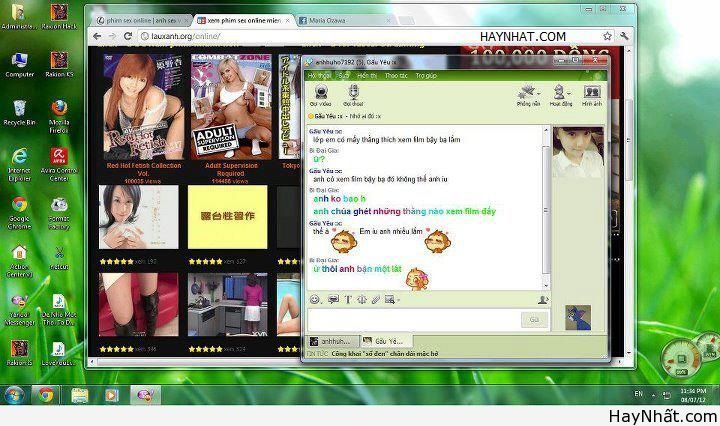The height and width of the screenshot is (426, 720).
Task: Click the EN language indicator in tray
Action: [x=638, y=394]
